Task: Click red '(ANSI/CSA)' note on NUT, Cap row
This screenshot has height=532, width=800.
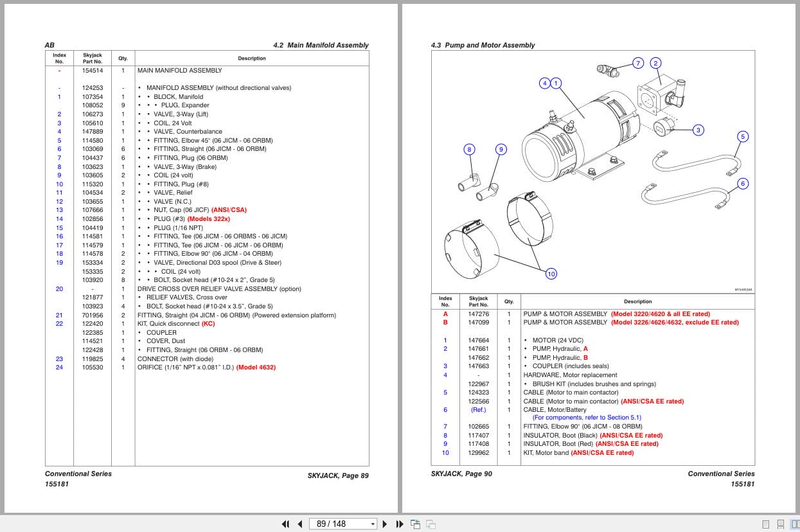Action: pos(229,210)
